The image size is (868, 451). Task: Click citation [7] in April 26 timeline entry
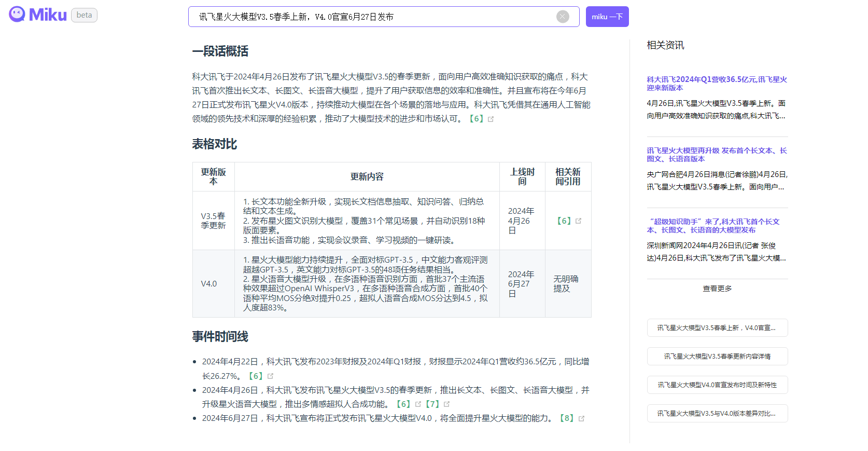[432, 404]
